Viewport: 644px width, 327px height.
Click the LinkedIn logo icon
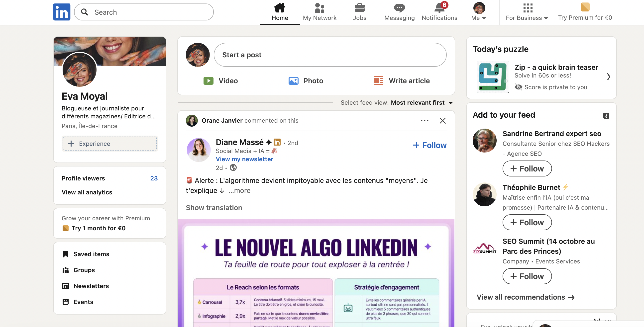(62, 12)
